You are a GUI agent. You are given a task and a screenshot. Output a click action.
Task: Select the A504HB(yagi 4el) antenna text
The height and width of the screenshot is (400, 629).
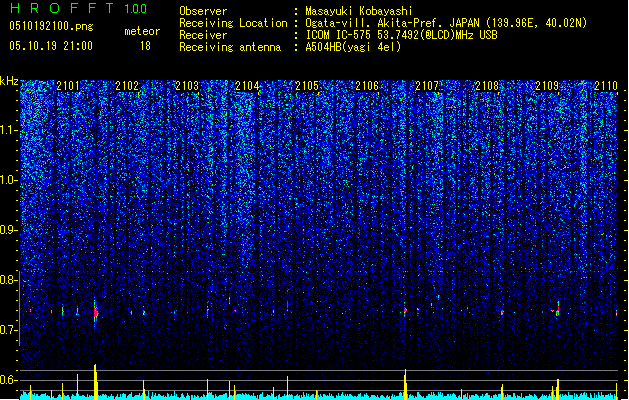coord(353,47)
